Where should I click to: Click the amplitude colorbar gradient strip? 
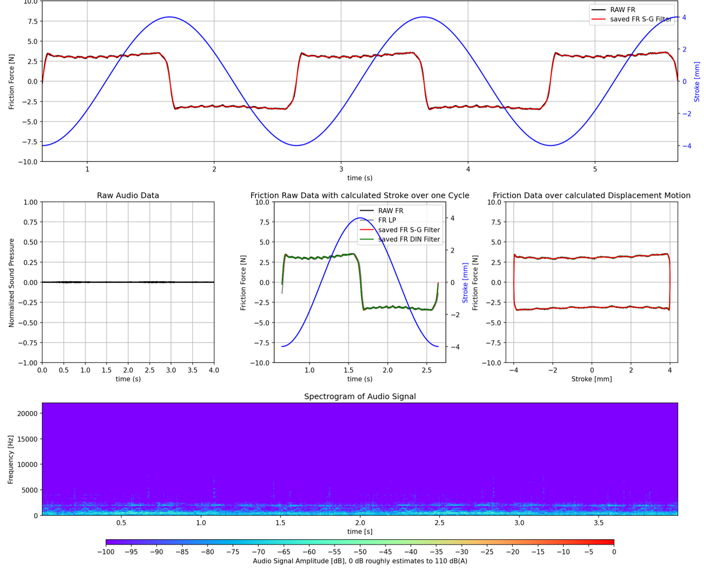360,542
